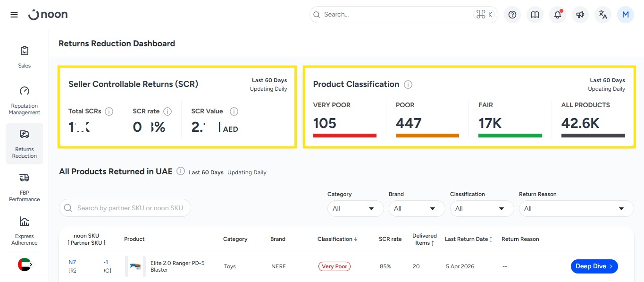Open Reputation Management sidebar item

click(x=25, y=100)
